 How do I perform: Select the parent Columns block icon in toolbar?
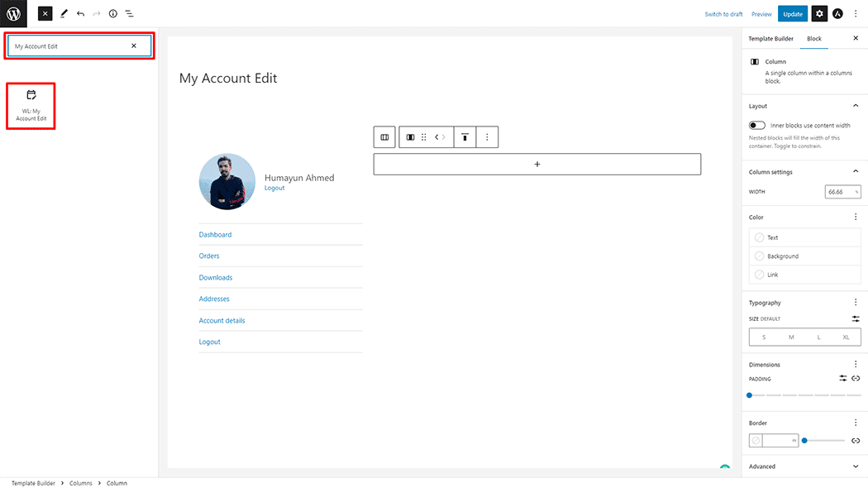click(x=384, y=136)
